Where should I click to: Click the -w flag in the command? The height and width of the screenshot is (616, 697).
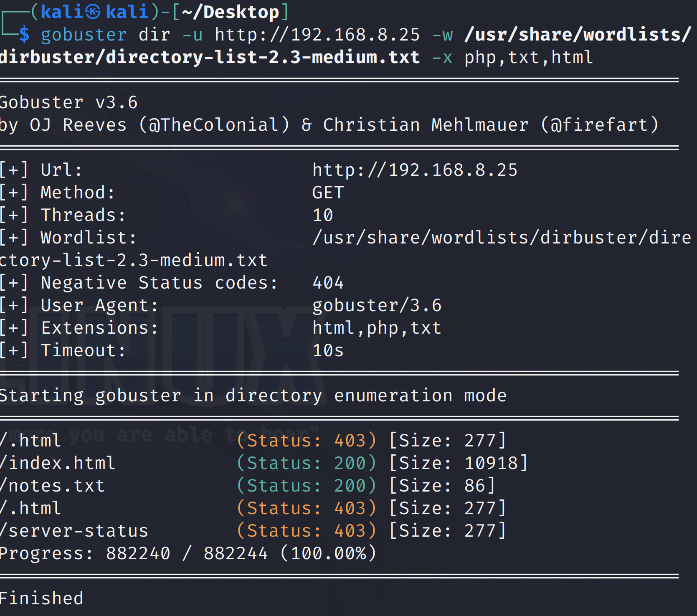click(443, 35)
